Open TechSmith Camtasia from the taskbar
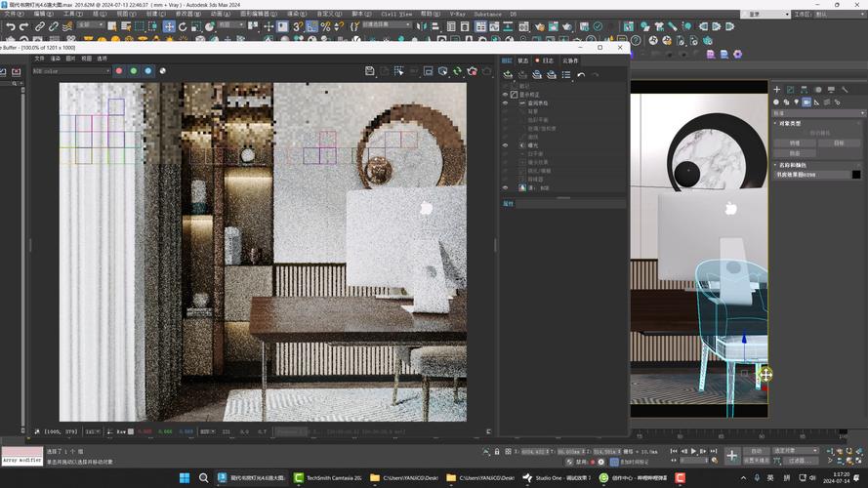This screenshot has height=488, width=868. tap(327, 477)
